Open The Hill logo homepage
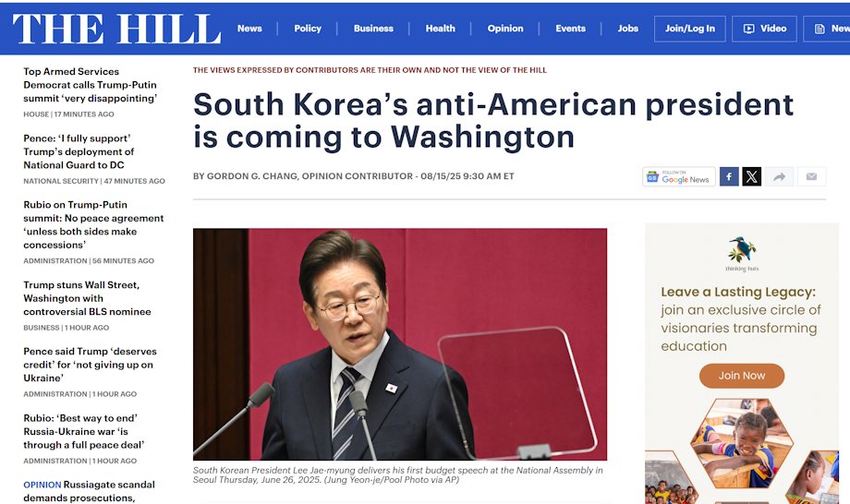Viewport: 850px width, 504px height. coord(116,29)
